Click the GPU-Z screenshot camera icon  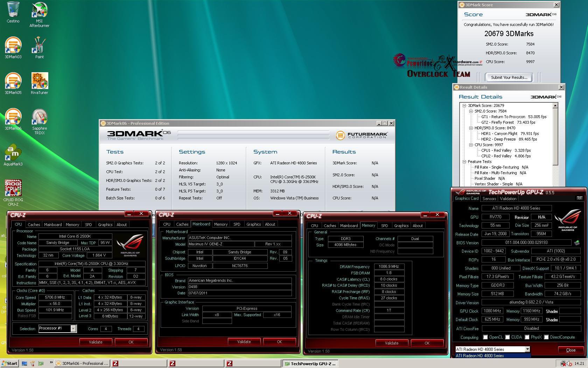coord(580,198)
